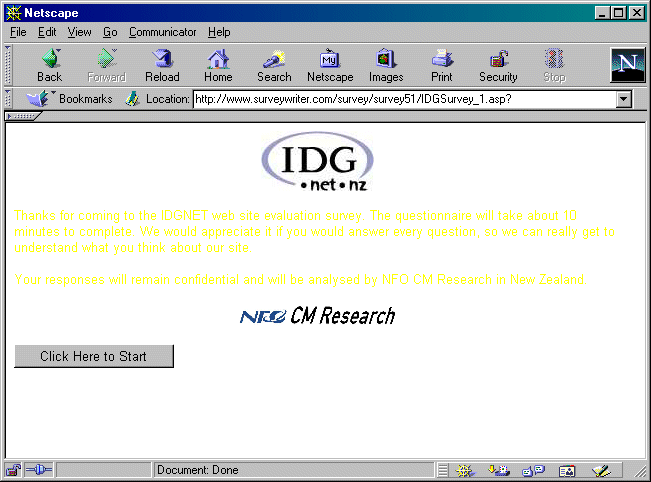Click the Back navigation button

[x=49, y=65]
